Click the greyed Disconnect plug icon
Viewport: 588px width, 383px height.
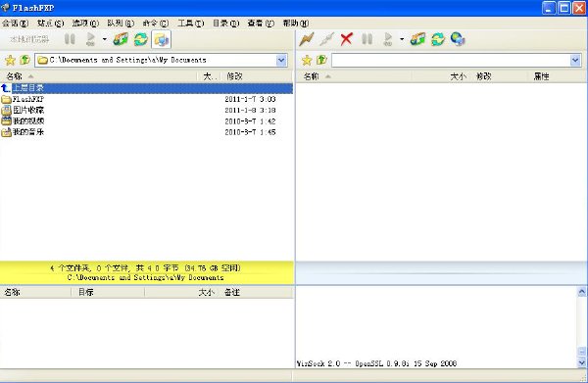326,39
